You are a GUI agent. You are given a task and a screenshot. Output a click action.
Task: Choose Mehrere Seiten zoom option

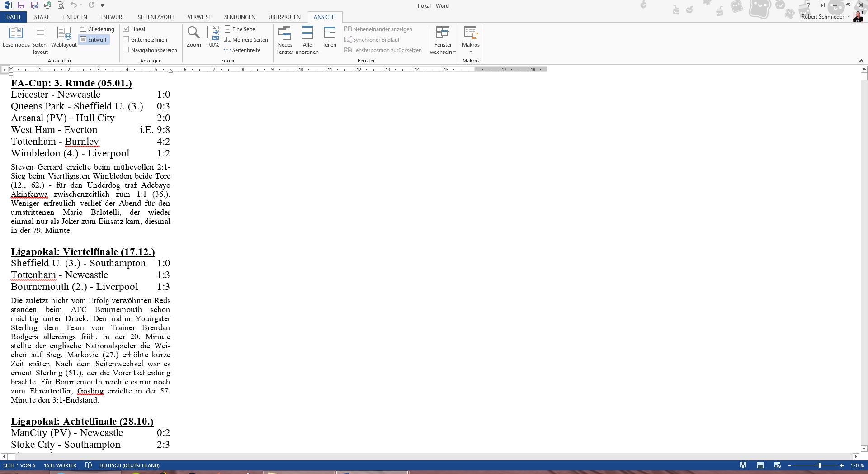pyautogui.click(x=246, y=39)
